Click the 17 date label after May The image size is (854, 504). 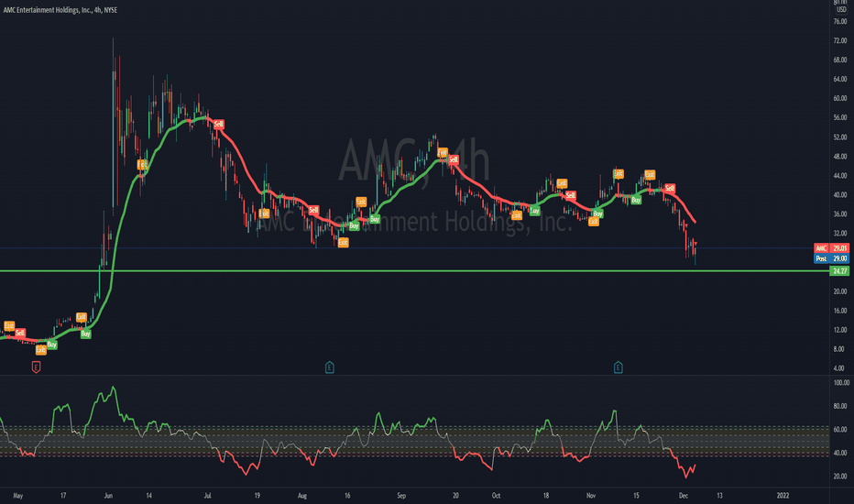(63, 495)
